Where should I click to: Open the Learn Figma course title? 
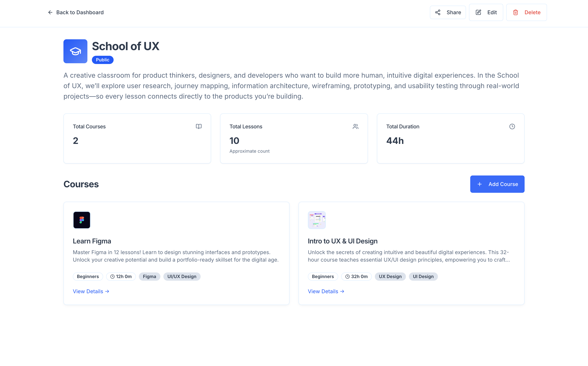[x=92, y=241]
